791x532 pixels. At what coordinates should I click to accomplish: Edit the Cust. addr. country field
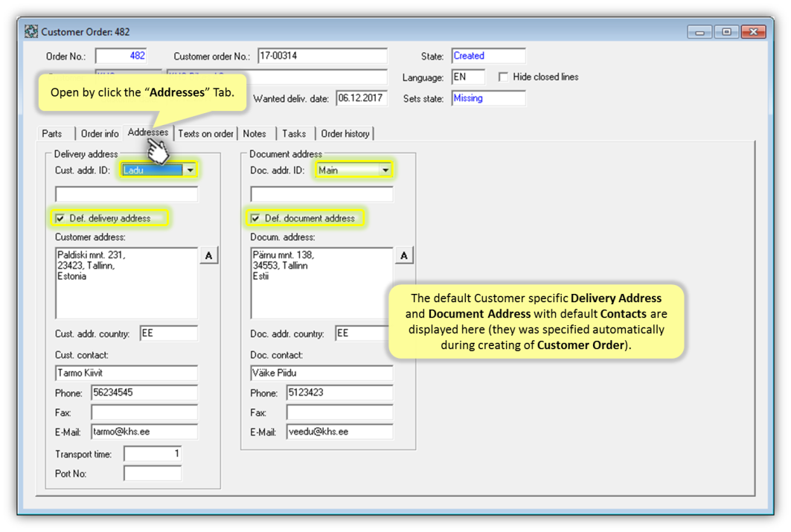pos(168,333)
